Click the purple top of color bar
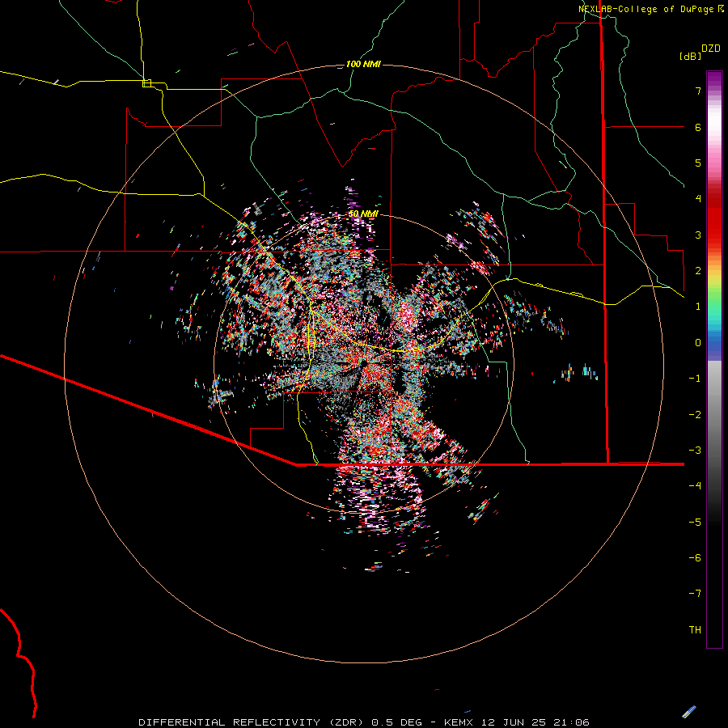The image size is (728, 728). (x=714, y=79)
